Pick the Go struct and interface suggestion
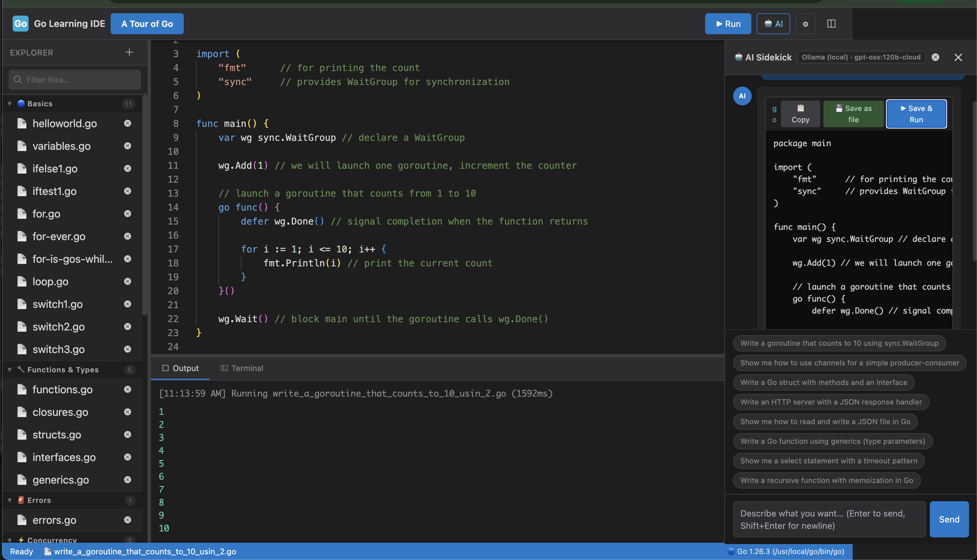Viewport: 977px width, 560px height. click(823, 382)
